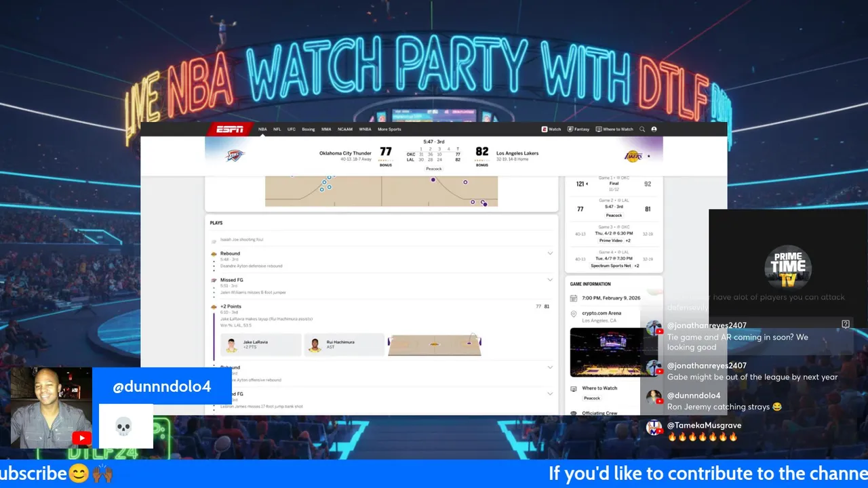868x488 pixels.
Task: Click the calendar icon by game date
Action: (574, 298)
